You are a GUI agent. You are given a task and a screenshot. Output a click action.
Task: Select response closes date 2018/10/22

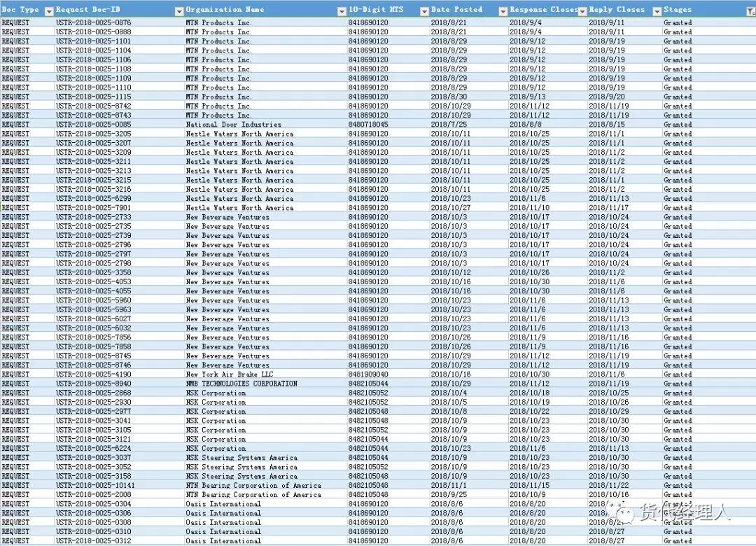(529, 412)
